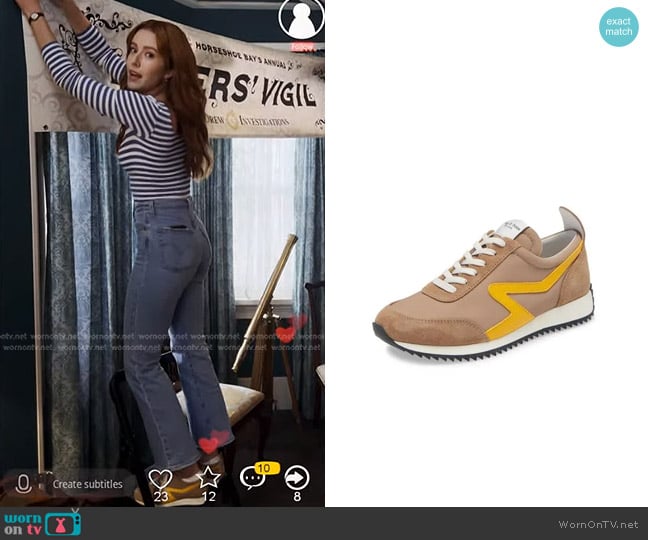
Task: Click the 12 favorites count
Action: pyautogui.click(x=209, y=497)
